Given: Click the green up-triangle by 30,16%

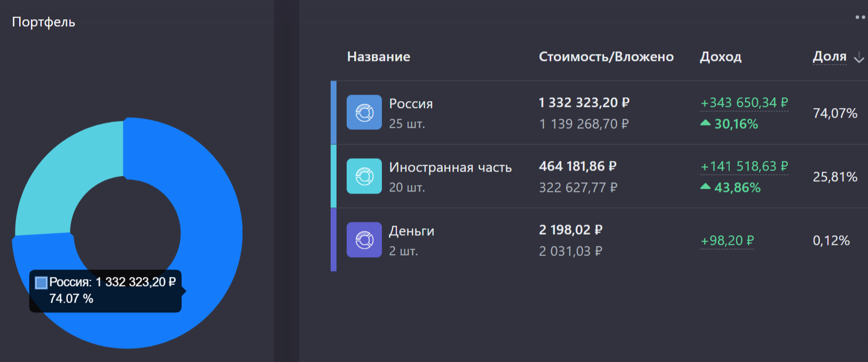Looking at the screenshot, I should coord(706,123).
